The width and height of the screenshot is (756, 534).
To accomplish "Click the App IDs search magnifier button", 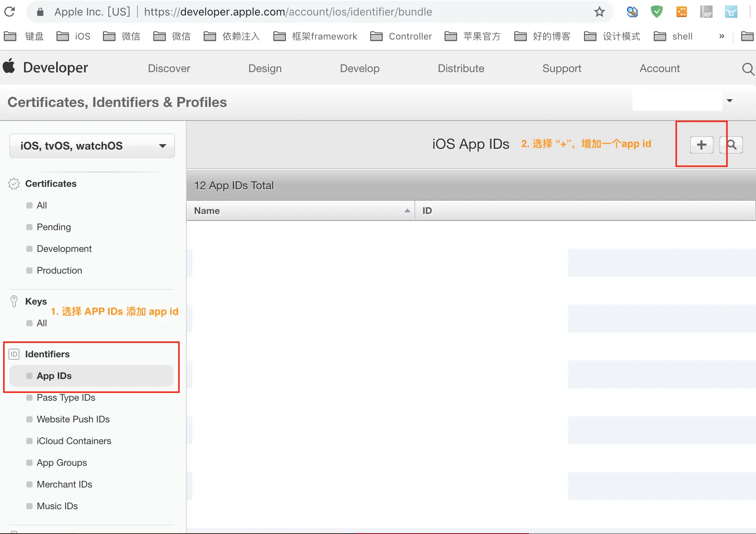I will pyautogui.click(x=731, y=145).
